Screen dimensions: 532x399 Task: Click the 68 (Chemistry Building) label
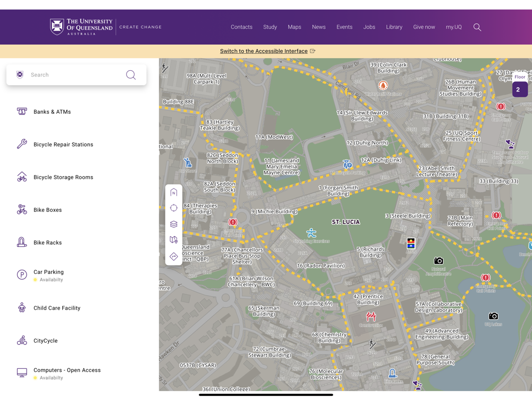coord(329,338)
